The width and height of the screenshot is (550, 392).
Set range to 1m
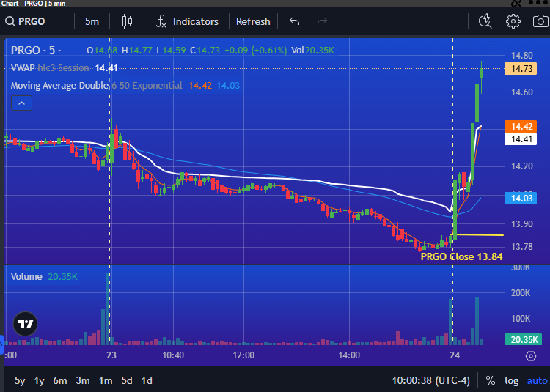106,380
